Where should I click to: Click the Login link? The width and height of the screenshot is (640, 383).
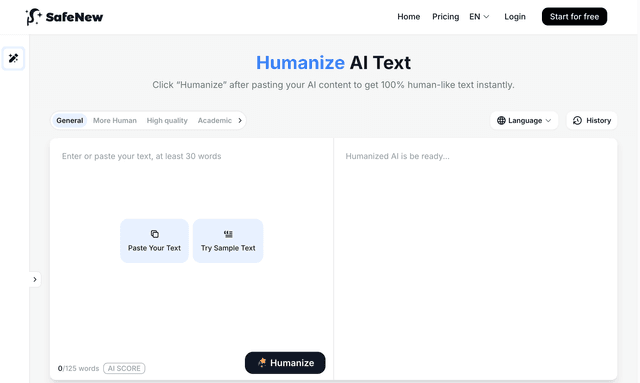[515, 17]
